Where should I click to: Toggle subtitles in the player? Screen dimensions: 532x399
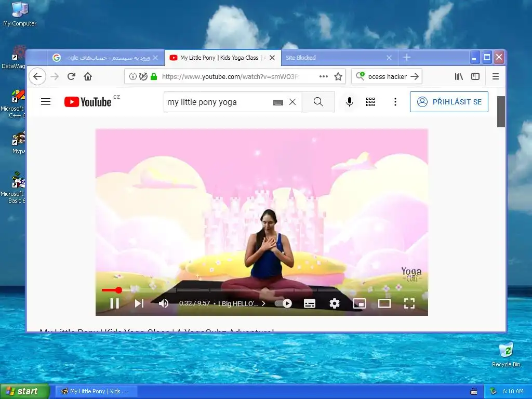310,303
